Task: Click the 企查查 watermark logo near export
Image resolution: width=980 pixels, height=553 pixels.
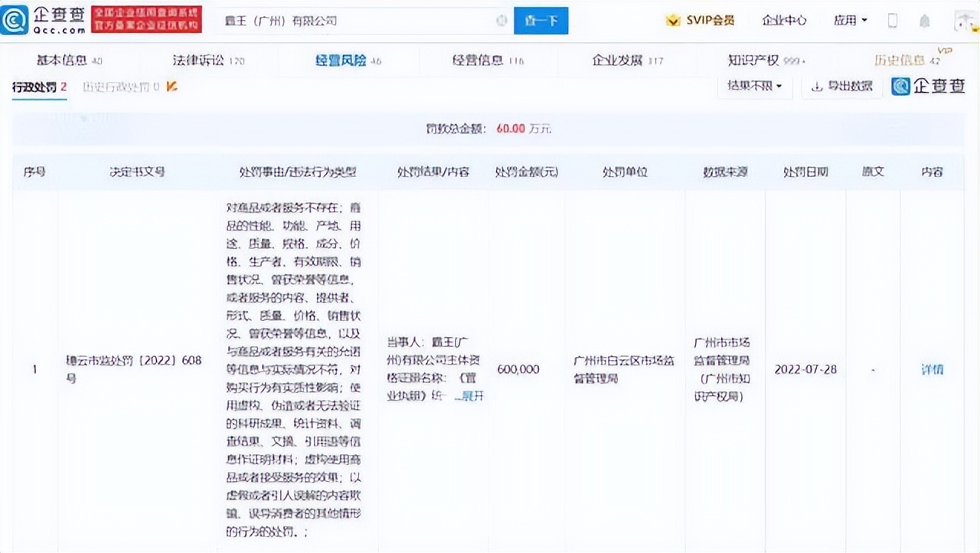Action: click(929, 86)
